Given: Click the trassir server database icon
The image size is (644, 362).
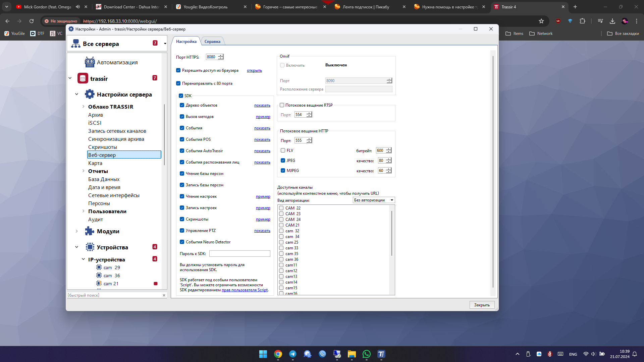Looking at the screenshot, I should (x=83, y=78).
